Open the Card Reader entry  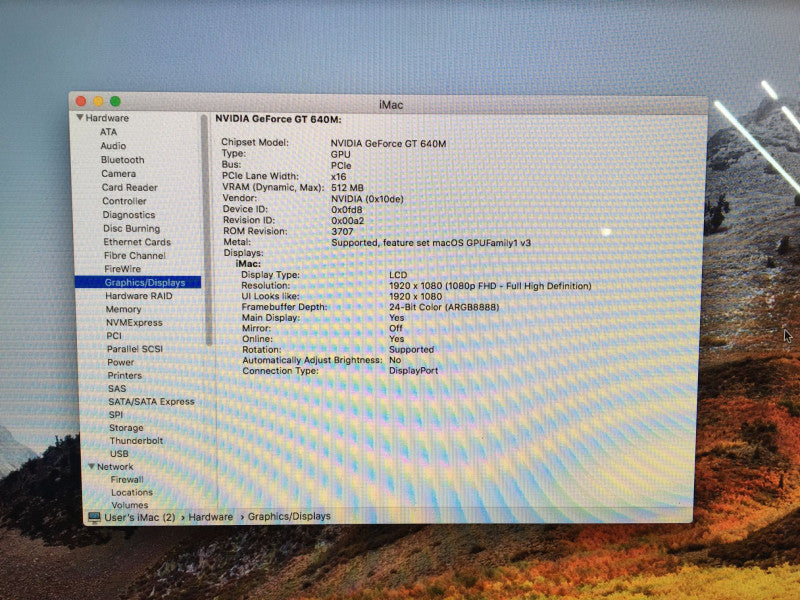click(129, 187)
